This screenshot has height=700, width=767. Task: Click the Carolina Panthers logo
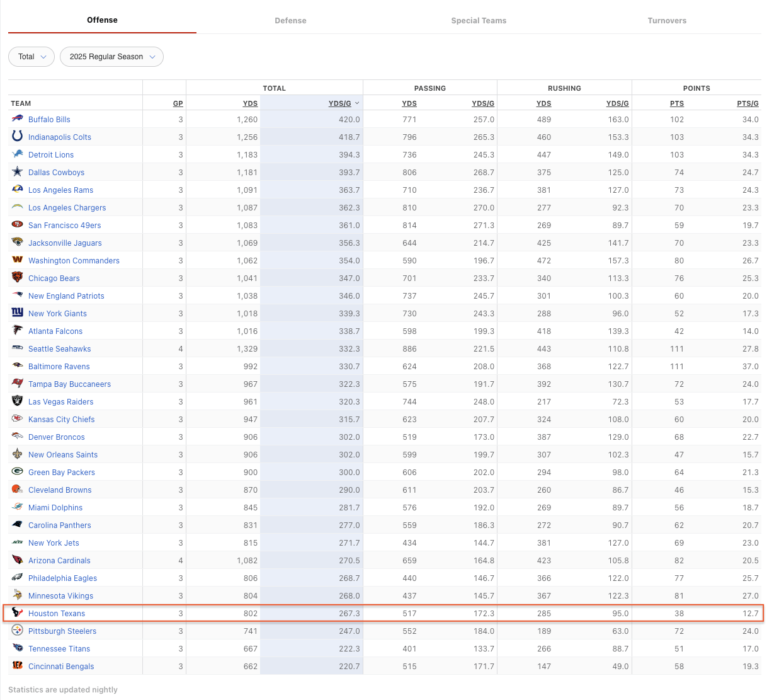pos(18,525)
